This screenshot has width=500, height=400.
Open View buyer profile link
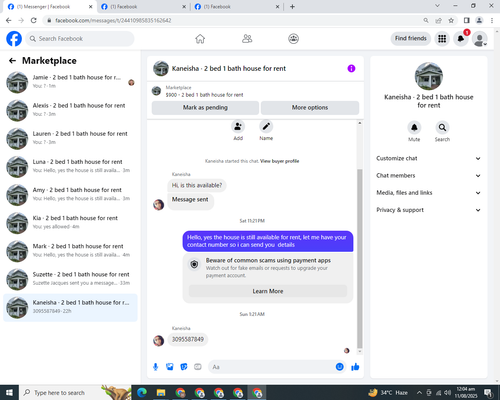tap(279, 161)
